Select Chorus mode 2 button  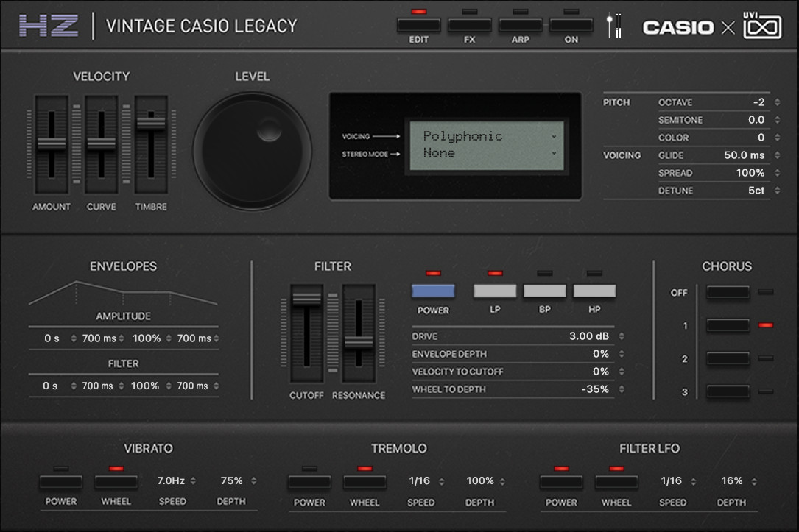point(728,358)
